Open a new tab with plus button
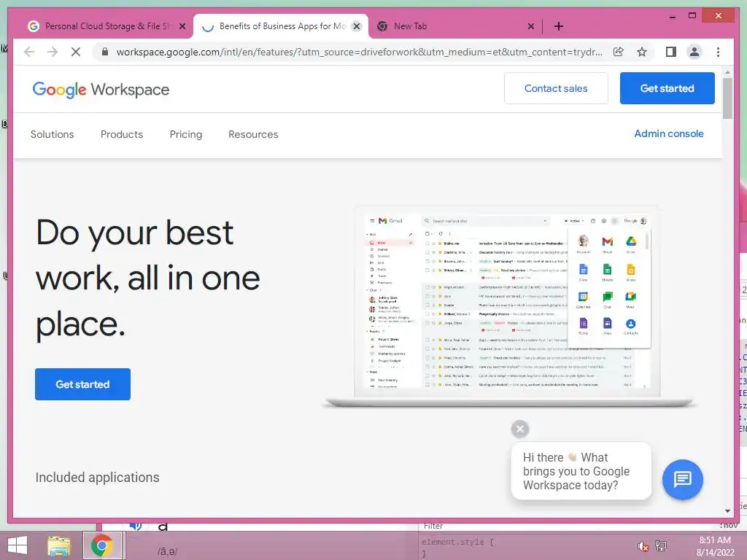 (x=559, y=26)
